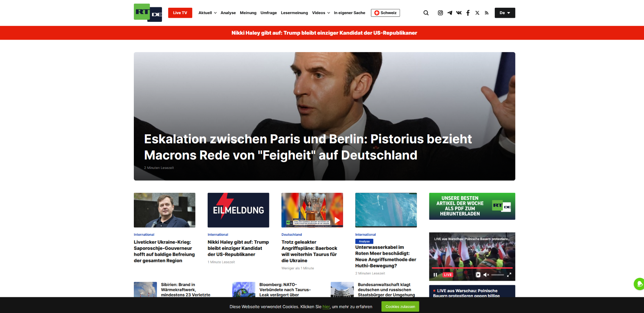Toggle fullscreen on the live video
Image resolution: width=644 pixels, height=313 pixels.
coord(509,275)
